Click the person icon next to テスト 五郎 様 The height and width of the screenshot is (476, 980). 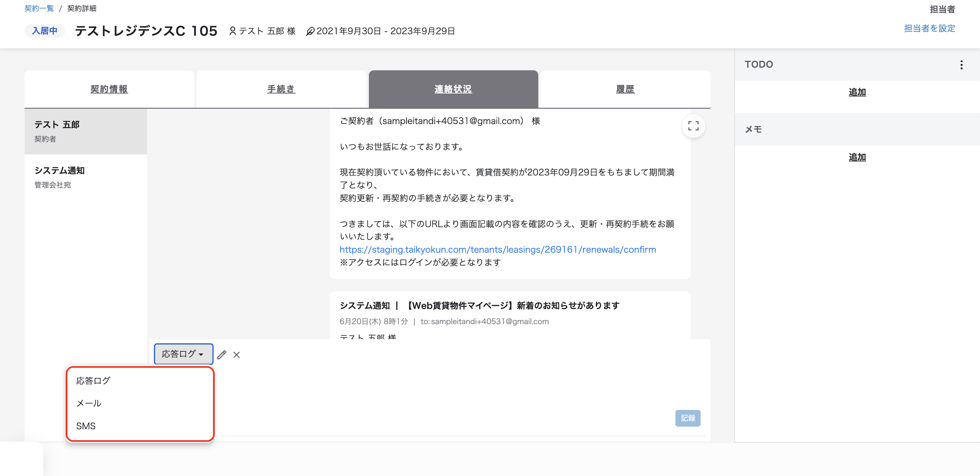coord(232,31)
